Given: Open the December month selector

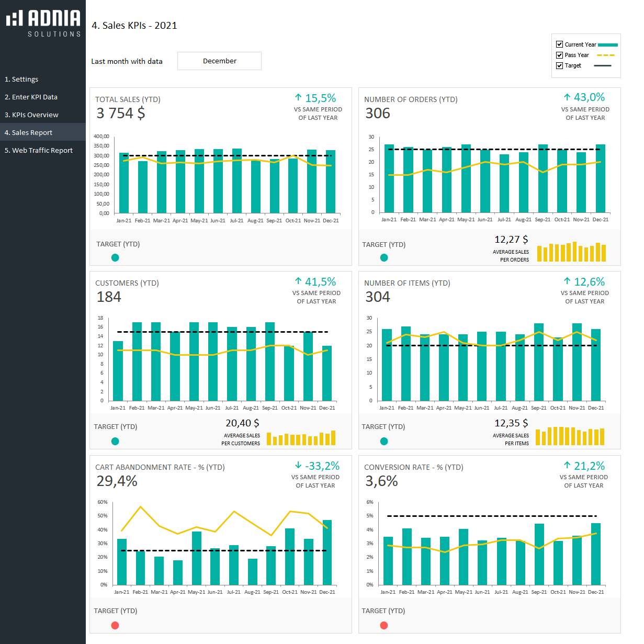Looking at the screenshot, I should tap(219, 61).
